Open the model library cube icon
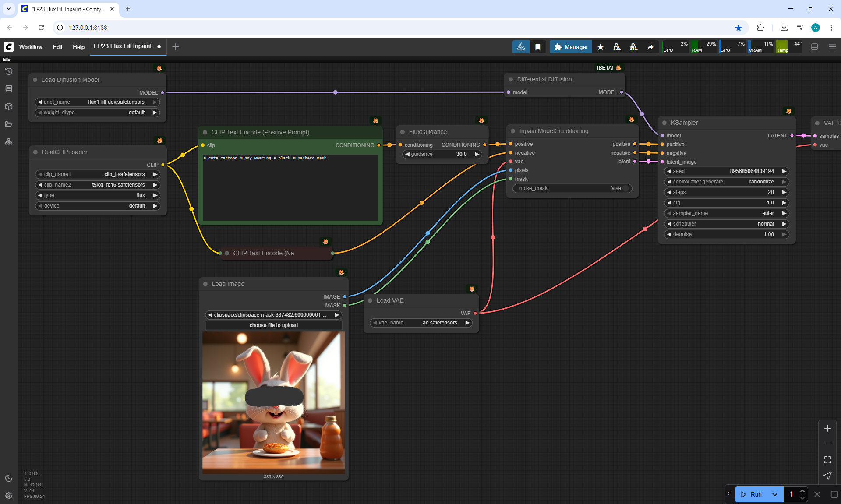Image resolution: width=841 pixels, height=504 pixels. point(9,106)
